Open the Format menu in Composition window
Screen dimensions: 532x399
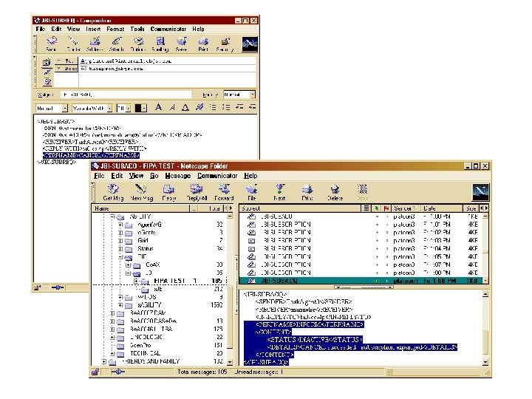tap(115, 29)
